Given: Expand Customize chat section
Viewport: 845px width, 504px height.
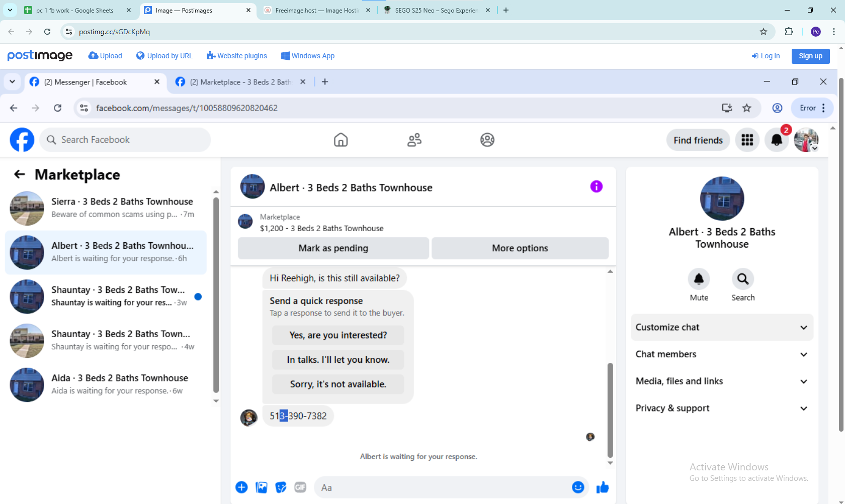Looking at the screenshot, I should (x=722, y=327).
